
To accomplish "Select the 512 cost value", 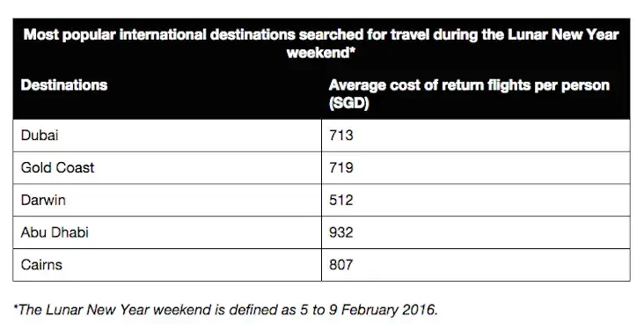I will click(340, 200).
